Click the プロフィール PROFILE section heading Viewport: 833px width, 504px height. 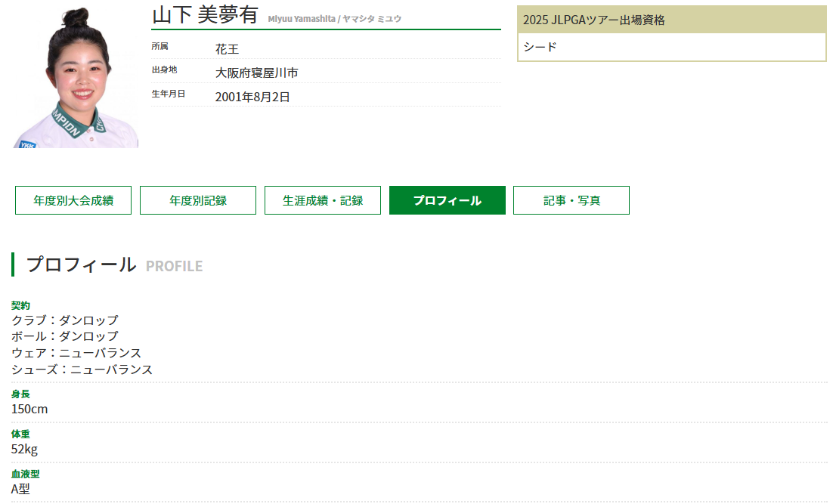pyautogui.click(x=114, y=264)
